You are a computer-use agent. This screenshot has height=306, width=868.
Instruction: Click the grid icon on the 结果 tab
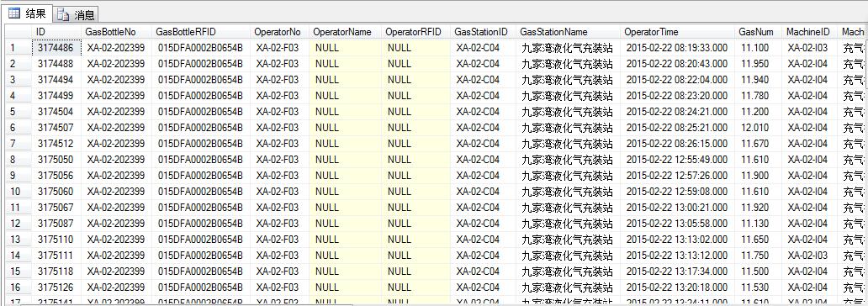13,13
